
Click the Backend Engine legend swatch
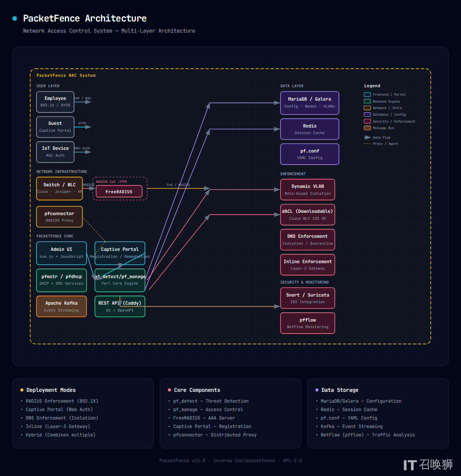pyautogui.click(x=367, y=101)
